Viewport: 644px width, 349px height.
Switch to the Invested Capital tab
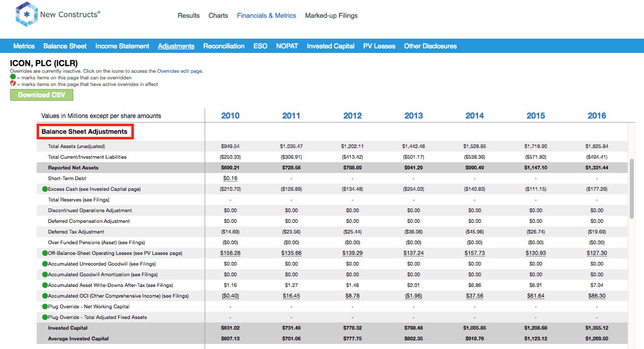coord(331,46)
